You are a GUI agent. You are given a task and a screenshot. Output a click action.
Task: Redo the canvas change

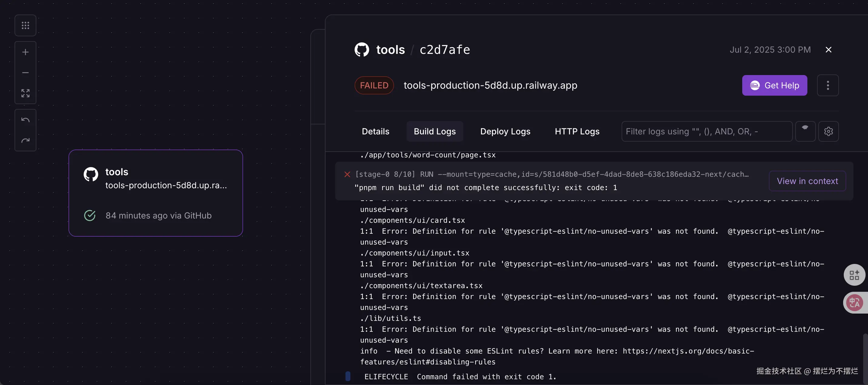pyautogui.click(x=25, y=140)
